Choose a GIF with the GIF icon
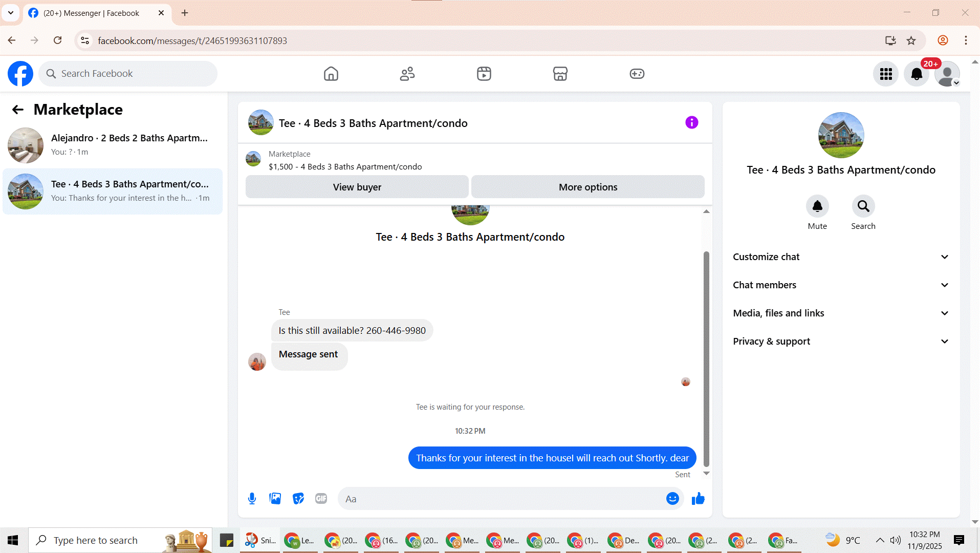 [321, 499]
